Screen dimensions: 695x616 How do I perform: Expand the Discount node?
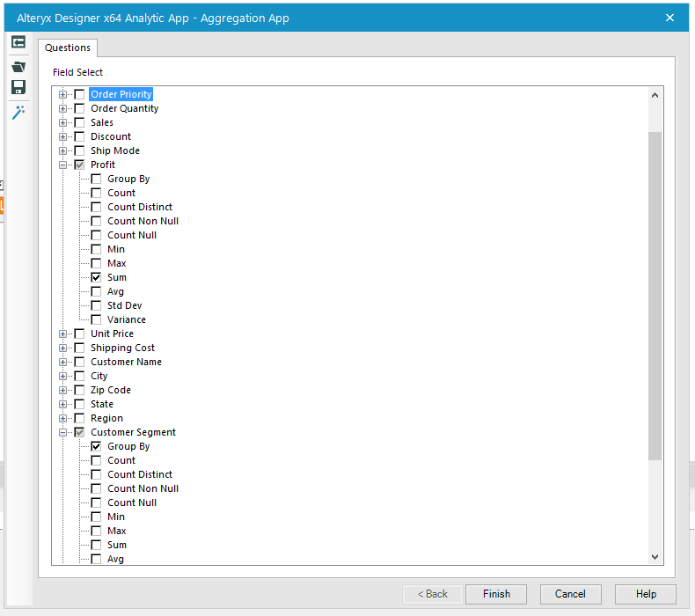click(x=63, y=136)
